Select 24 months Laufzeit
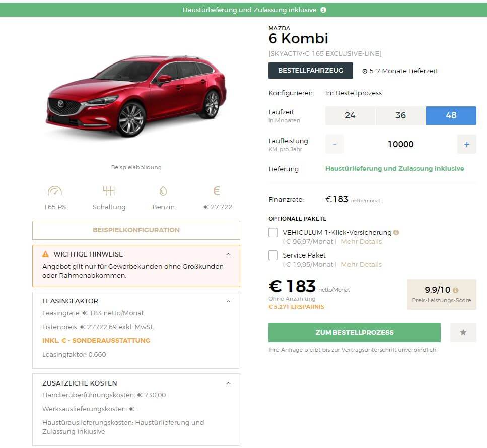Viewport: 487px width, 448px height. 351,115
